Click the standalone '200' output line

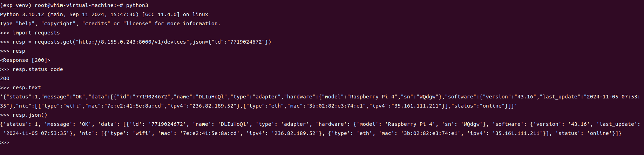click(5, 78)
